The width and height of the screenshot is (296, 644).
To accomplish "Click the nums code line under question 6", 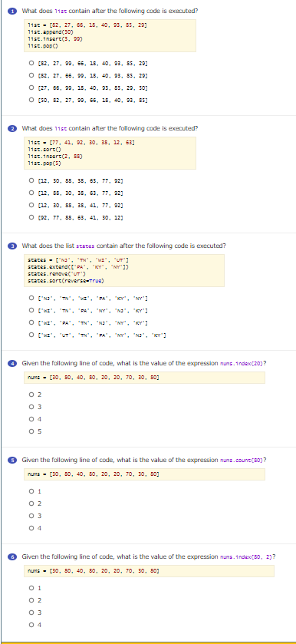I will point(149,571).
